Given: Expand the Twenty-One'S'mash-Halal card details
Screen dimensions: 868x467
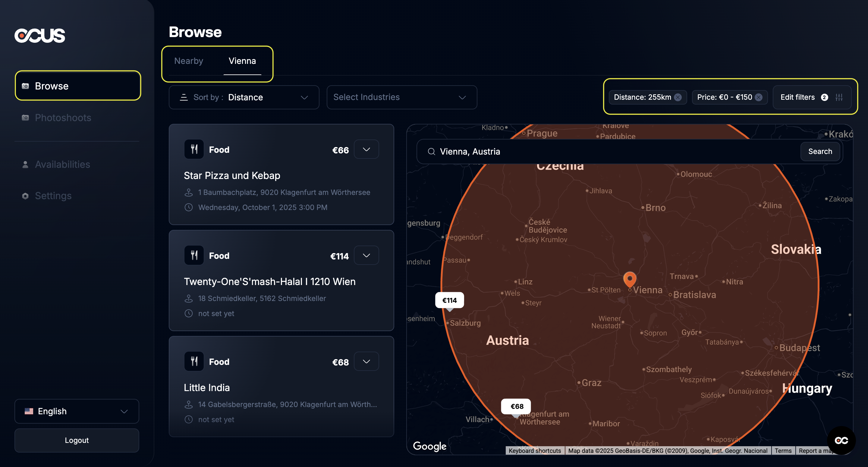Looking at the screenshot, I should click(x=366, y=255).
